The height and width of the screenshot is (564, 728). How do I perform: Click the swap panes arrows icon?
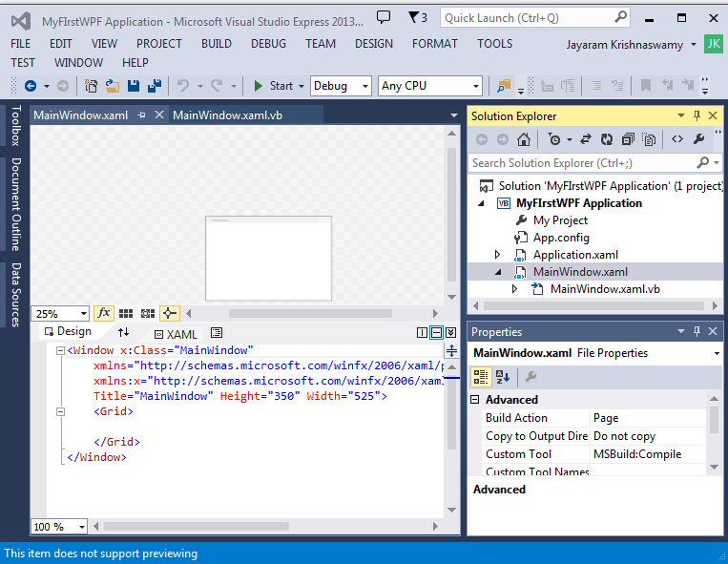[x=123, y=332]
